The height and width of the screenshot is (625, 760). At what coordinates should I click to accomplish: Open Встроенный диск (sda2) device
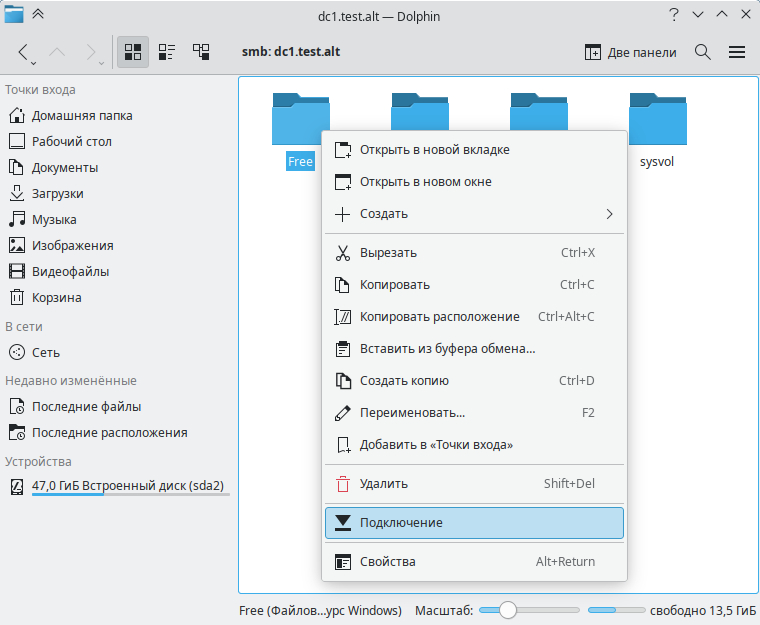128,486
